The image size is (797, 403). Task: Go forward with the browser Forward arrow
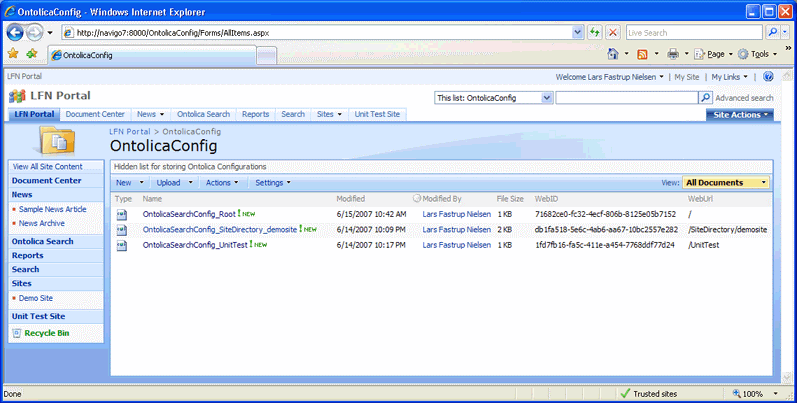tap(34, 33)
